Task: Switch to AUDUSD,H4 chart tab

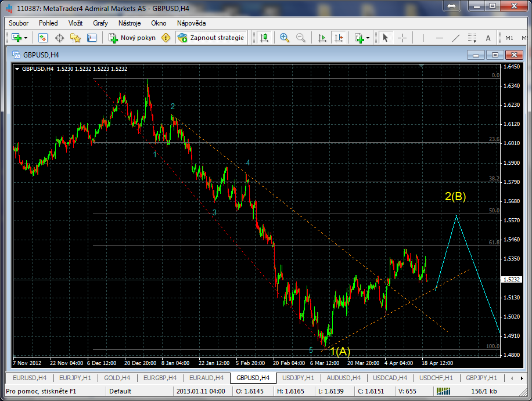Action: pyautogui.click(x=343, y=378)
